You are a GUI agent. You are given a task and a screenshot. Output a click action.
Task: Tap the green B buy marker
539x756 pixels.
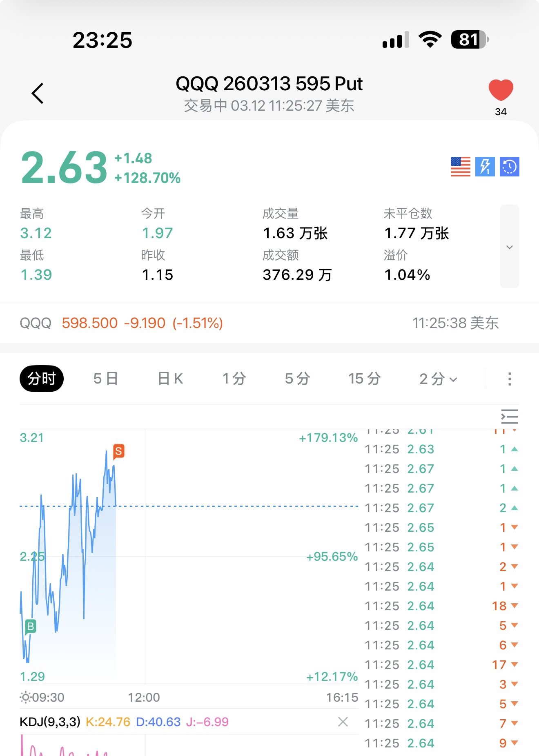click(x=31, y=627)
